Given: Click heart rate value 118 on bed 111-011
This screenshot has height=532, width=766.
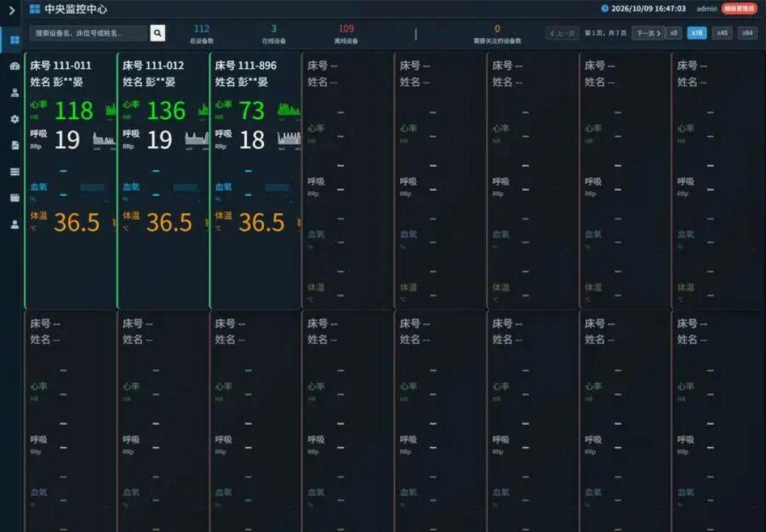Looking at the screenshot, I should point(74,111).
